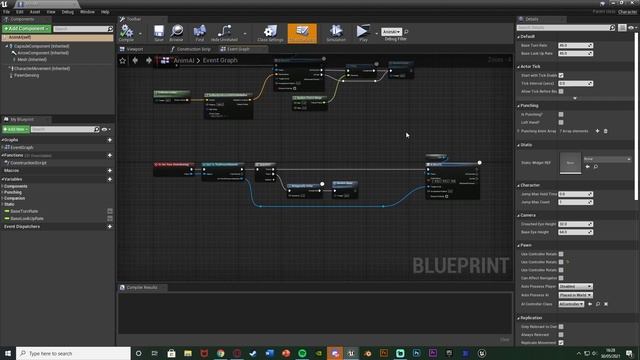
Task: Click Clear button in Compiler Results
Action: pos(505,340)
